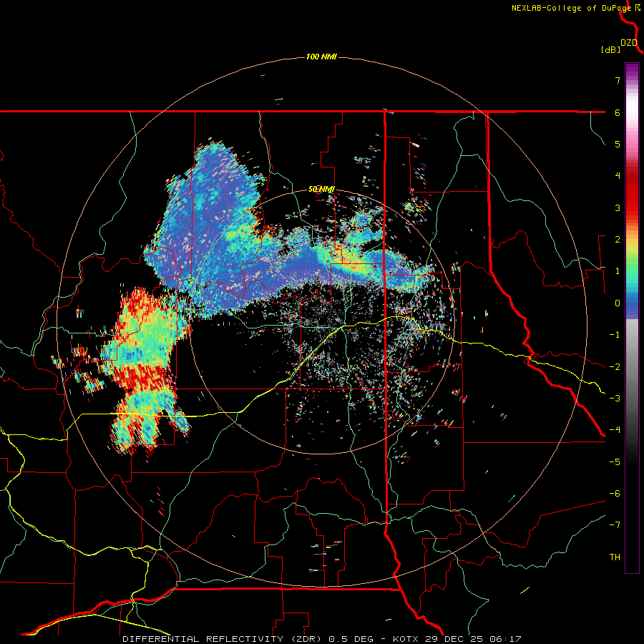Click the DZD product label above the scale
Image resolution: width=644 pixels, height=644 pixels.
click(x=629, y=43)
